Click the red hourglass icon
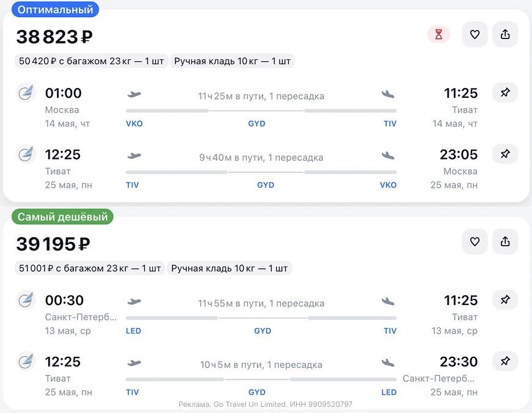This screenshot has width=532, height=413. point(438,35)
